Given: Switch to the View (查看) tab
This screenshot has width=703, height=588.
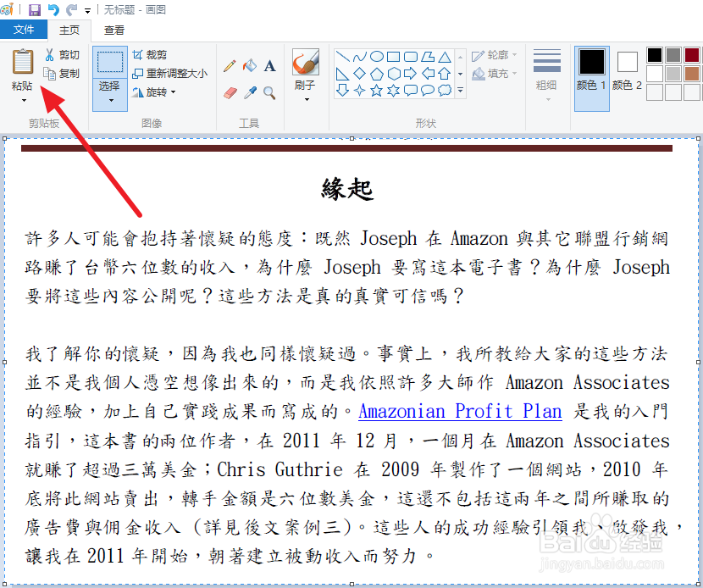Looking at the screenshot, I should 113,30.
